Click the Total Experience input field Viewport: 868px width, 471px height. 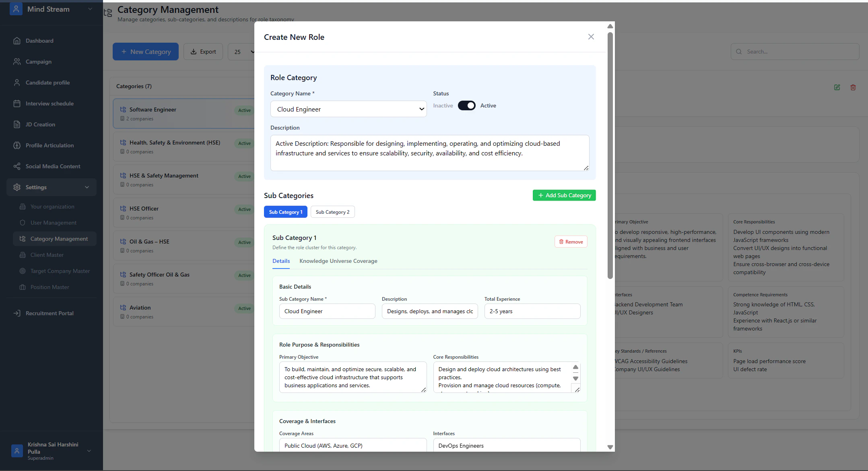(532, 311)
